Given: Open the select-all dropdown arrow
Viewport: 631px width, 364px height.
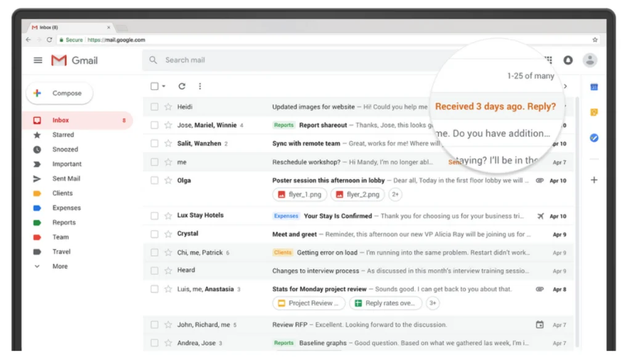Looking at the screenshot, I should click(164, 87).
